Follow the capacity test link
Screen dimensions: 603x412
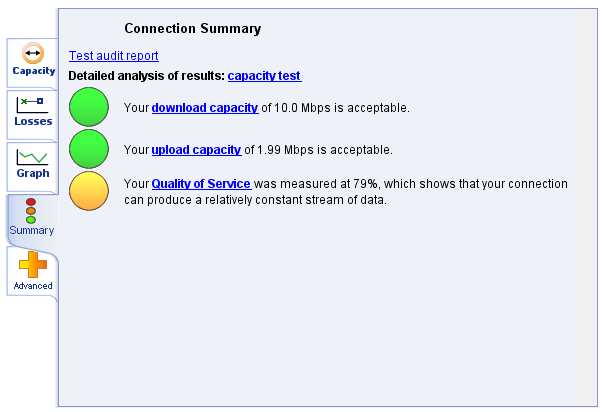tap(265, 76)
